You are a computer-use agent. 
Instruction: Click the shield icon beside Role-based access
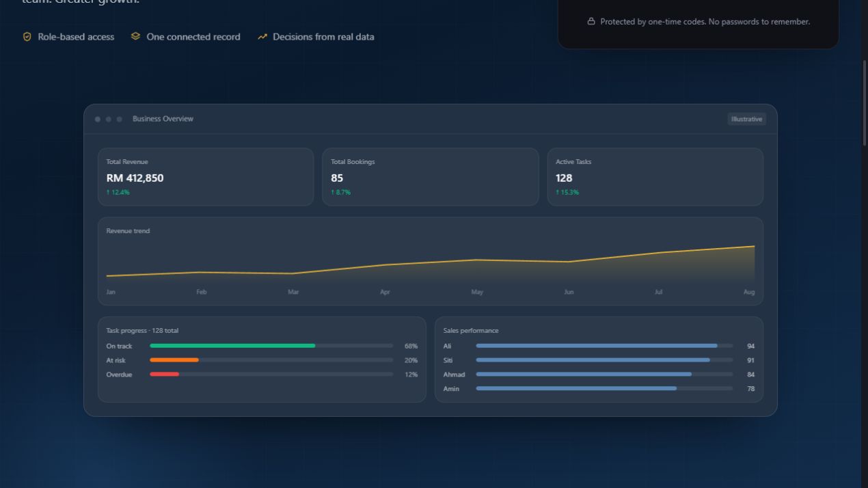coord(27,37)
